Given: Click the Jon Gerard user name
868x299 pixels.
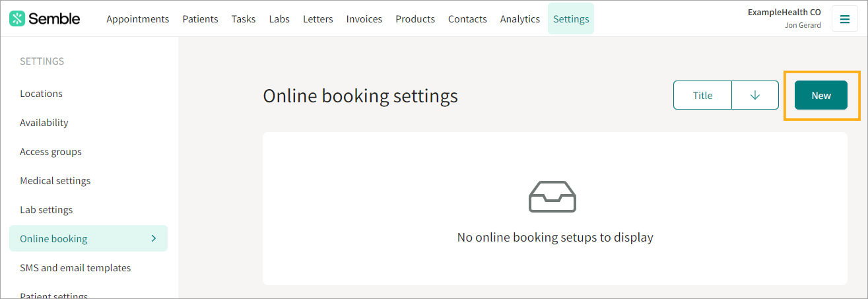Looking at the screenshot, I should tap(803, 25).
